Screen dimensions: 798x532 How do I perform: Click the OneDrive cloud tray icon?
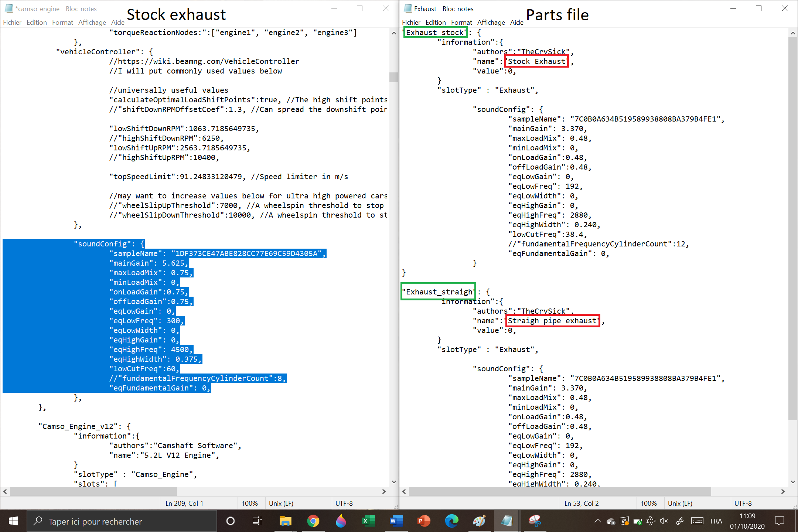(x=611, y=521)
